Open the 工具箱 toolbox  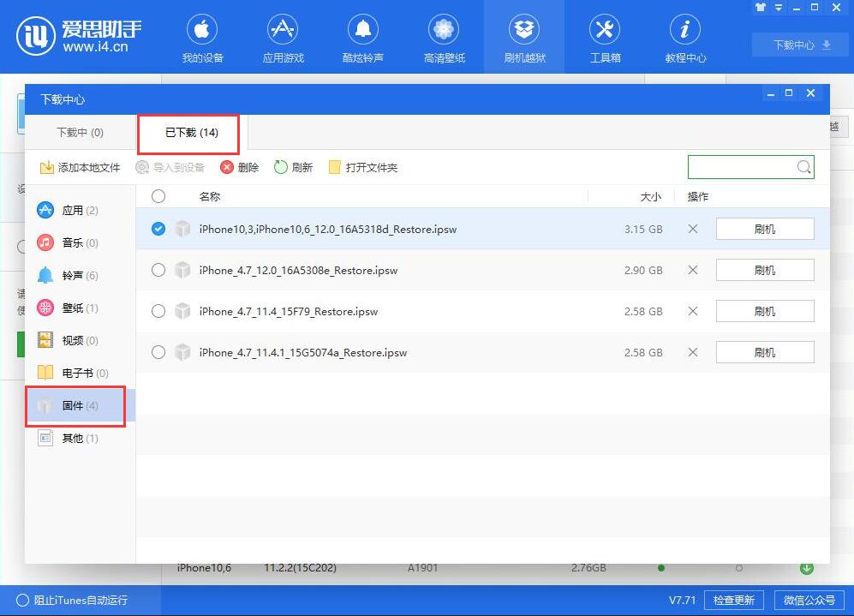pos(605,36)
